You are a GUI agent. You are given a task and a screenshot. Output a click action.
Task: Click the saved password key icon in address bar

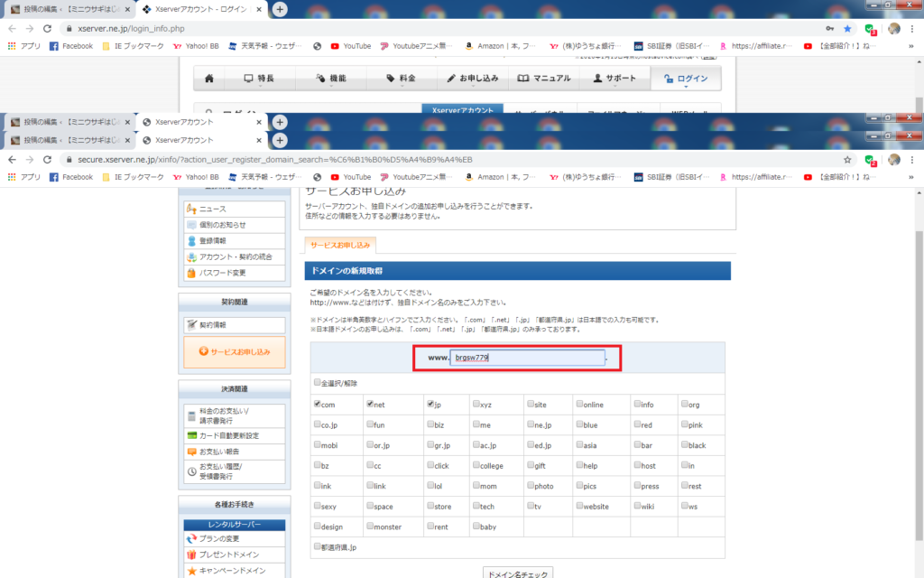(829, 28)
